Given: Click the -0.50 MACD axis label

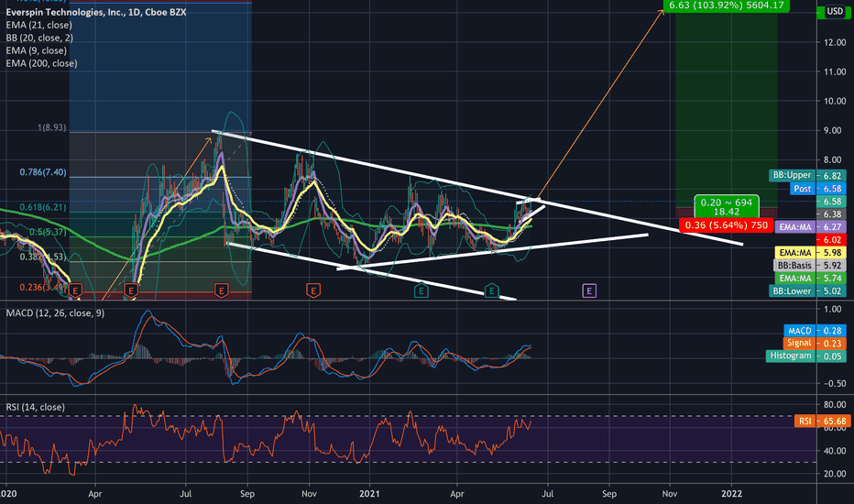Looking at the screenshot, I should pos(833,383).
